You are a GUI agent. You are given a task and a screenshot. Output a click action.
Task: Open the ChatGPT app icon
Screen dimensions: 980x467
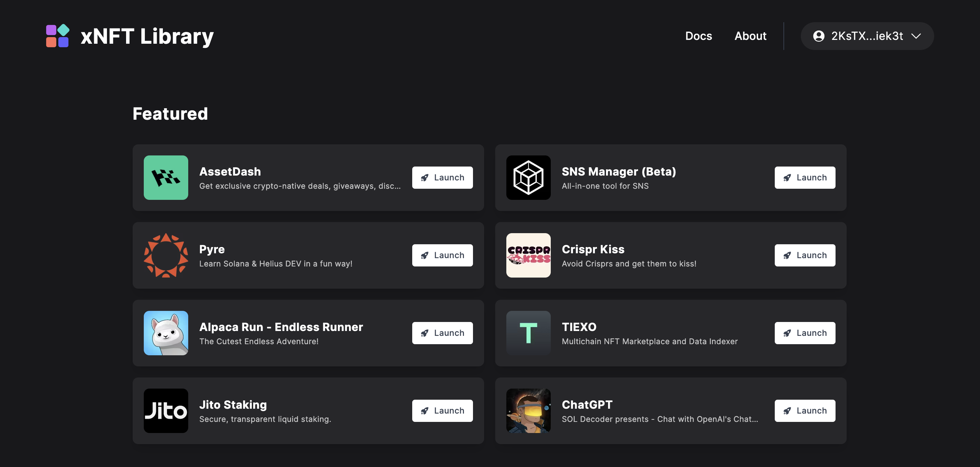pyautogui.click(x=528, y=410)
